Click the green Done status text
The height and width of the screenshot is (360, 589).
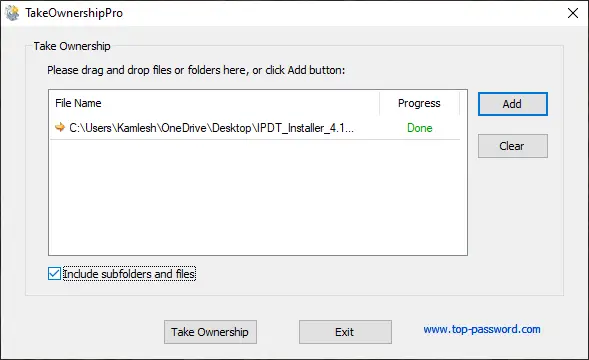pyautogui.click(x=420, y=128)
